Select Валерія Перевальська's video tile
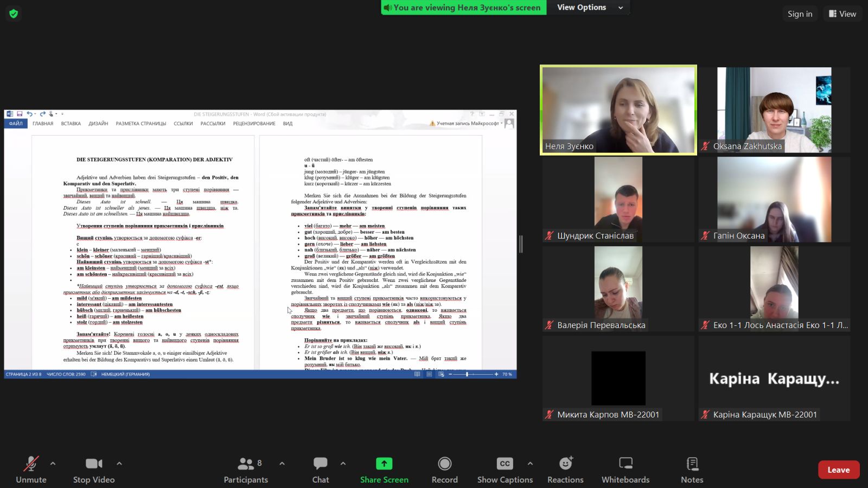The image size is (868, 488). [618, 289]
